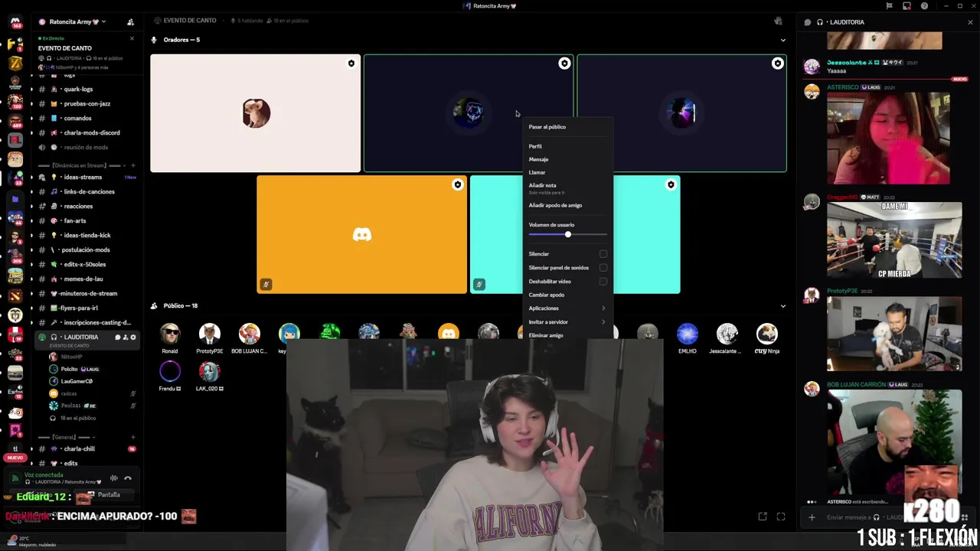980x551 pixels.
Task: Pop out the stage view icon
Action: click(x=763, y=517)
